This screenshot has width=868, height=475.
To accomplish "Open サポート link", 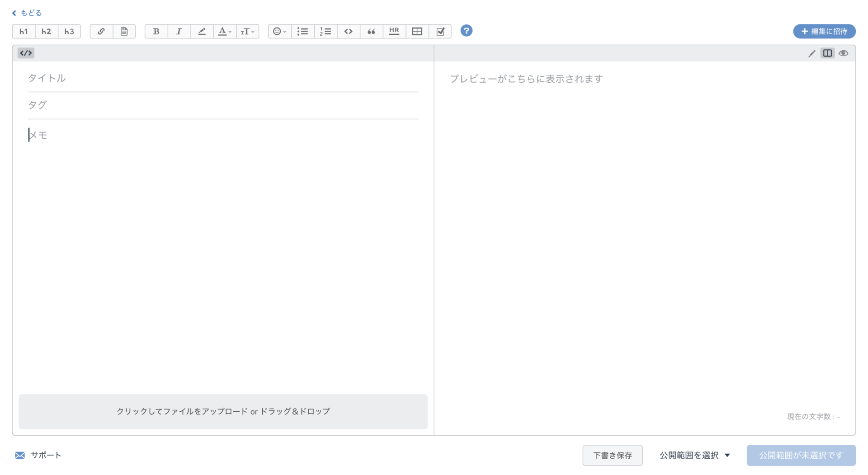I will click(x=46, y=455).
